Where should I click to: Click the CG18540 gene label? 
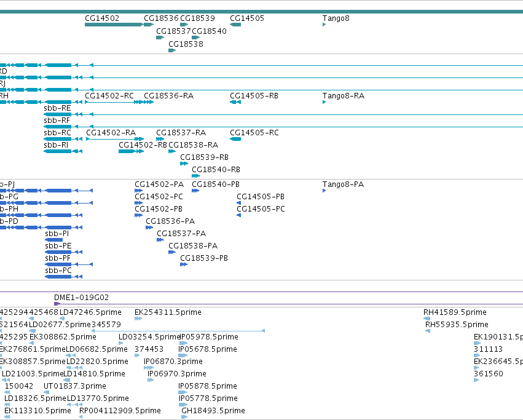(209, 31)
